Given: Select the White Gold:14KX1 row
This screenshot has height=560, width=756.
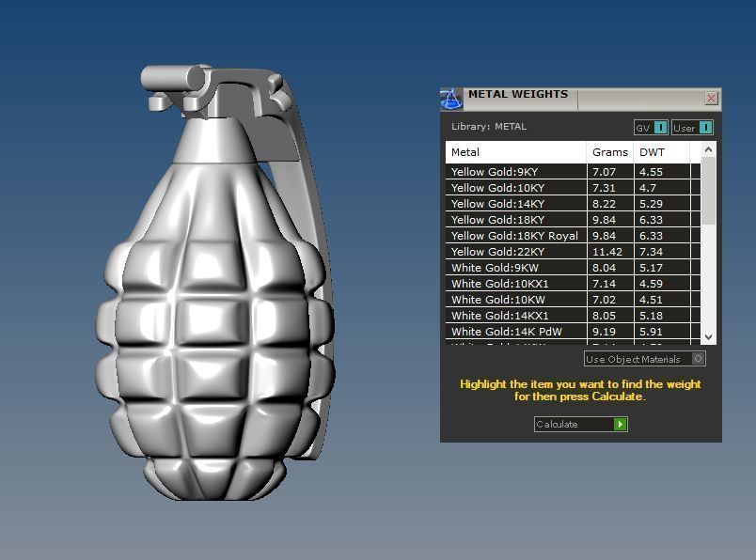Looking at the screenshot, I should [x=573, y=315].
